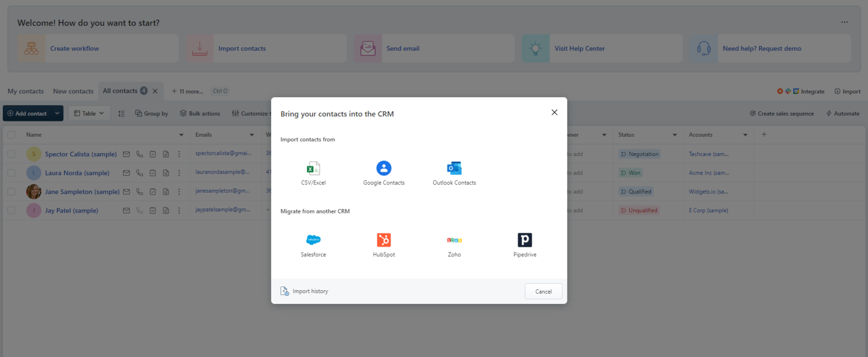Expand the Status column filter arrow

(674, 134)
